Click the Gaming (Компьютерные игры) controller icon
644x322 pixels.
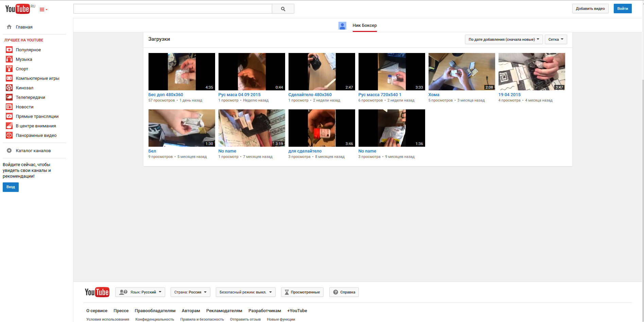click(x=9, y=78)
